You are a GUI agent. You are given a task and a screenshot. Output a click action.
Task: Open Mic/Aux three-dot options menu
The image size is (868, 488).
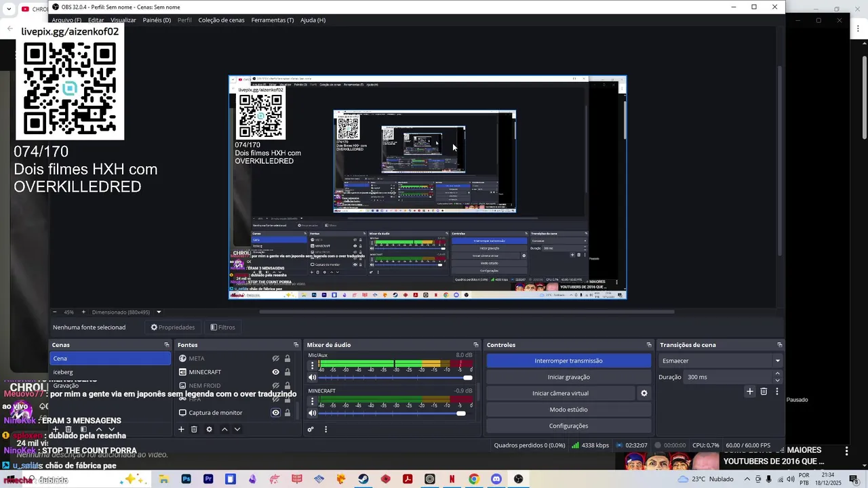point(312,365)
